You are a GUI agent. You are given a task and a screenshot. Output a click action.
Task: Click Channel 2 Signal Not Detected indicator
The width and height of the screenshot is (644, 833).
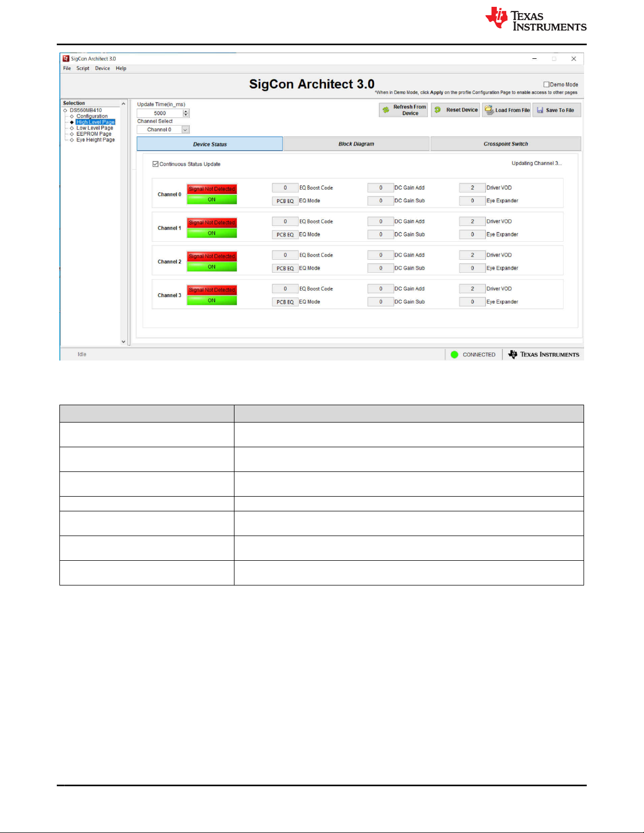(x=212, y=256)
